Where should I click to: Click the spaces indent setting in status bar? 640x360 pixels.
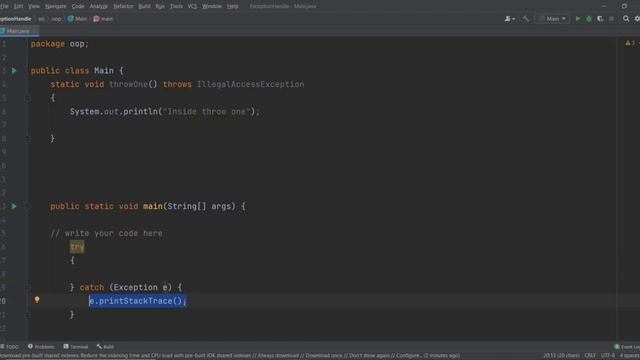click(x=630, y=356)
